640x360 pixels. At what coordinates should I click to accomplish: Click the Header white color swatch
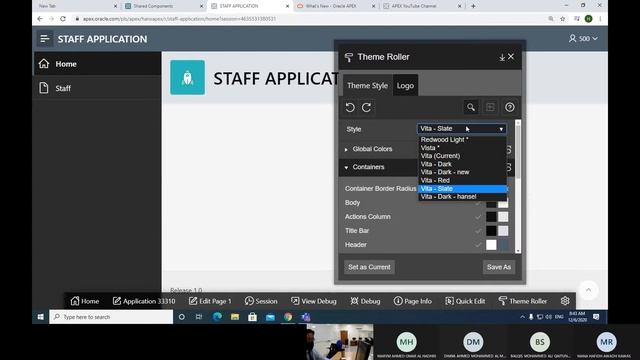491,244
